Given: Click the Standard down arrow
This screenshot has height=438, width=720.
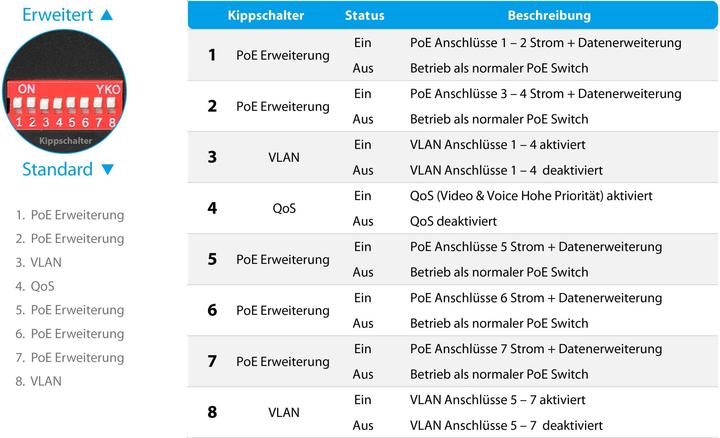Looking at the screenshot, I should coord(107,169).
